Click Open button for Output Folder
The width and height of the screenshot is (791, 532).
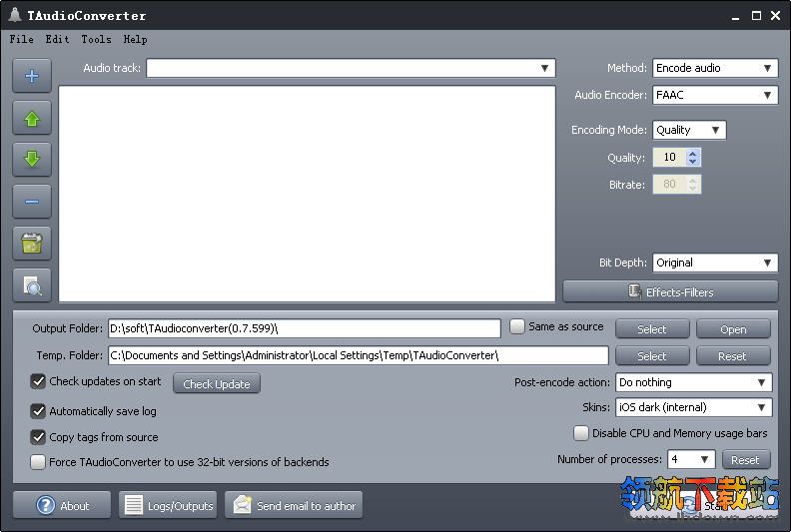point(733,329)
